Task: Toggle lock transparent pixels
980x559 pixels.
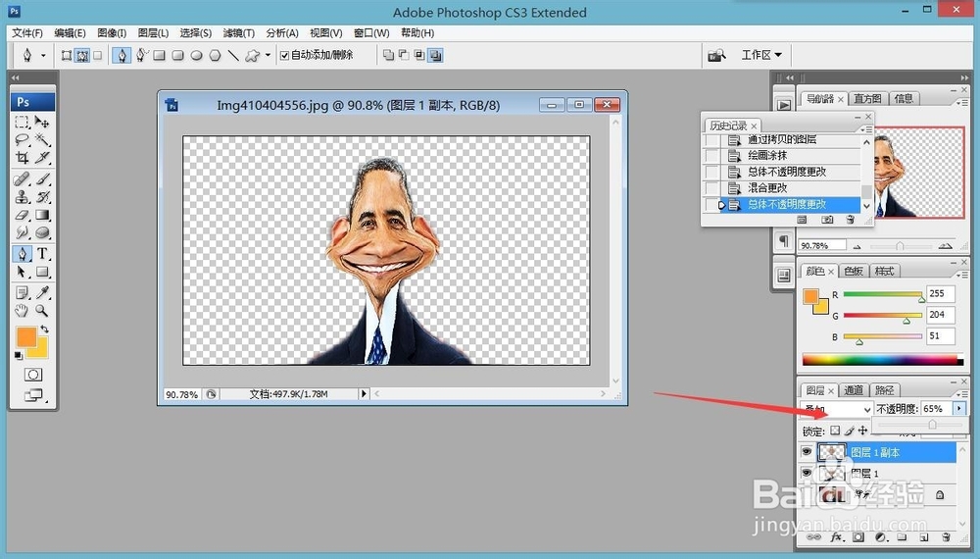Action: point(835,431)
